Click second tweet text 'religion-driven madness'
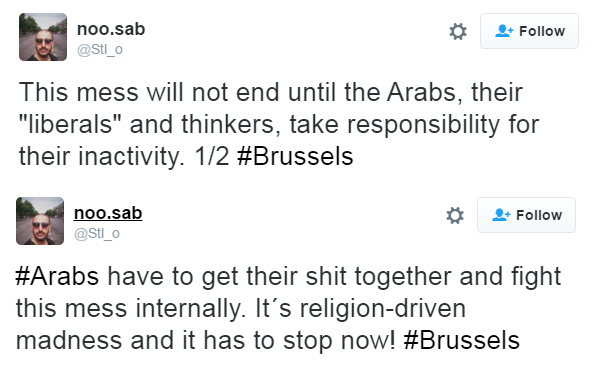600x375 pixels. 240,324
